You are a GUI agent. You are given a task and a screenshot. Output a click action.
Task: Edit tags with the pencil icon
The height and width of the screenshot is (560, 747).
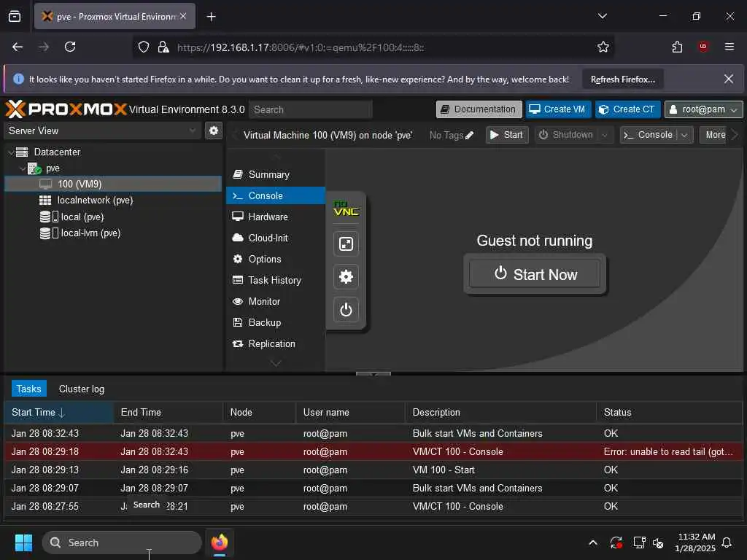(x=470, y=135)
